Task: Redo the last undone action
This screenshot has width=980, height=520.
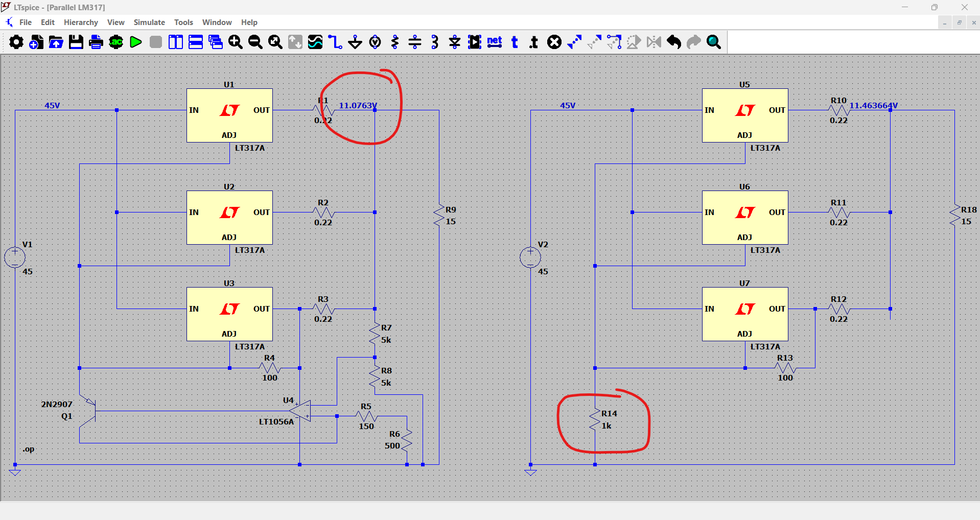Action: click(x=694, y=42)
